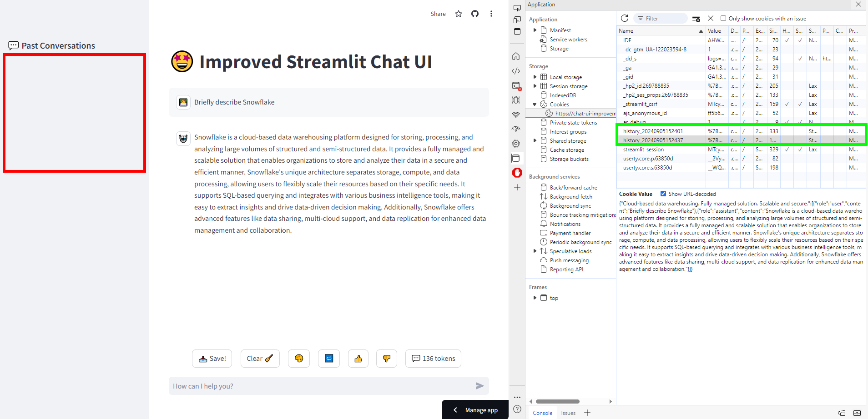Open the Network wifi icon
The height and width of the screenshot is (419, 868).
(x=516, y=115)
